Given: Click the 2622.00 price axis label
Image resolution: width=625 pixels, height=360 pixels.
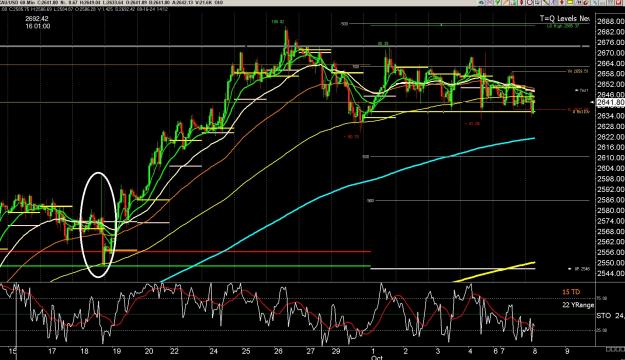Looking at the screenshot, I should pyautogui.click(x=611, y=137).
